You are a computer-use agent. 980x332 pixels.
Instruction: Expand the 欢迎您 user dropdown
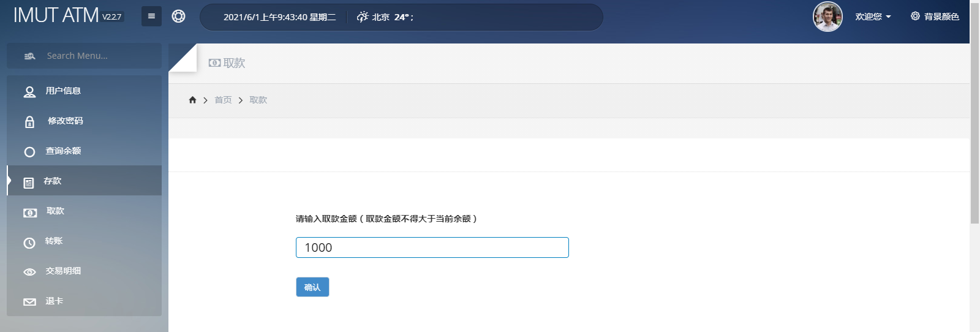(x=873, y=17)
